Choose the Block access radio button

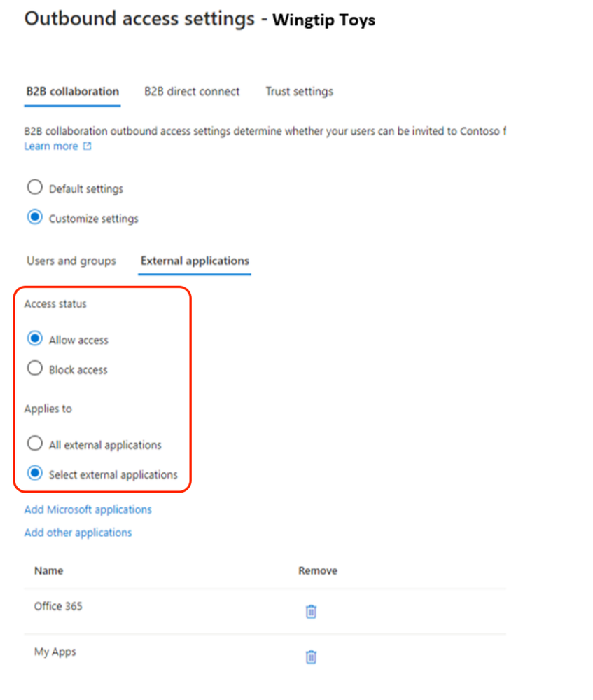click(35, 369)
